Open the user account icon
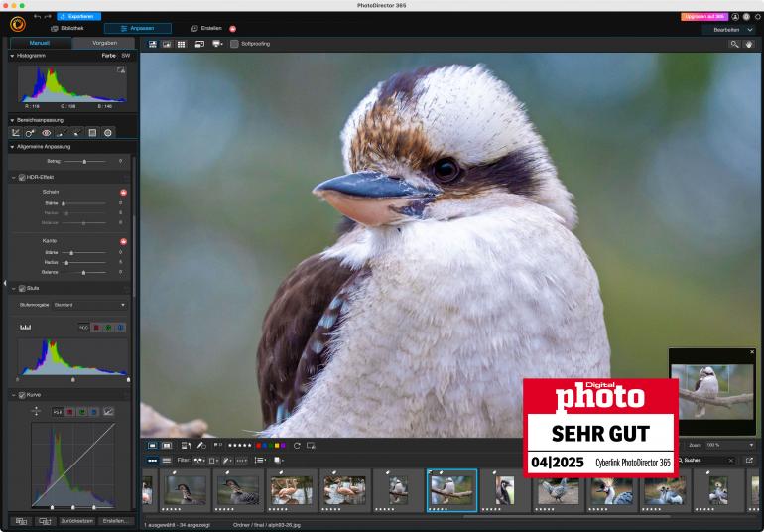Viewport: 764px width, 532px height. pos(736,17)
